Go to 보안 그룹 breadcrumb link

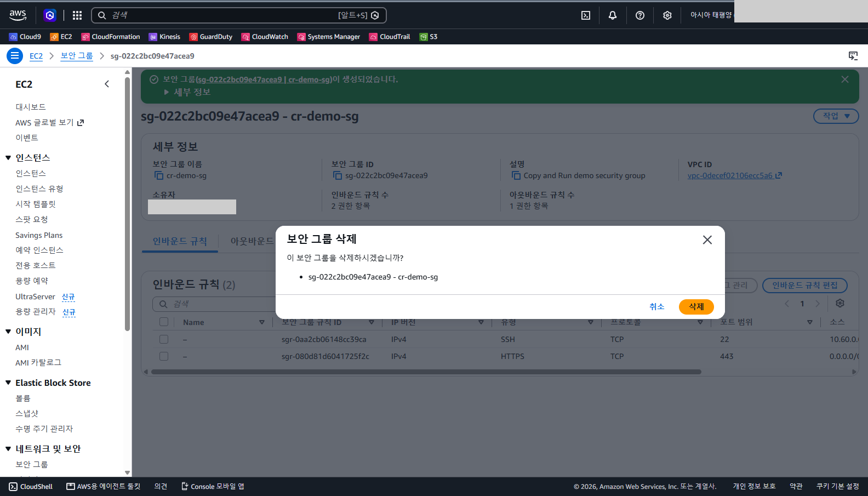[77, 56]
